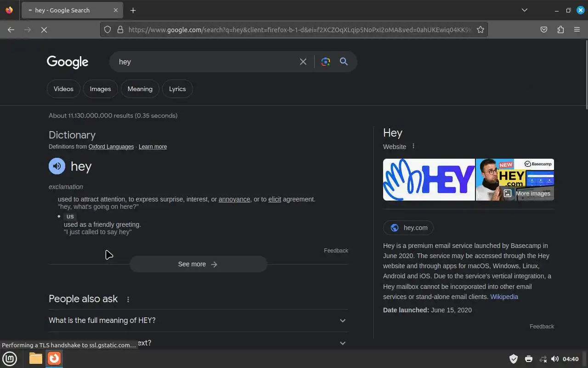Click Feedback under the Hey knowledge panel
The width and height of the screenshot is (588, 368).
[542, 327]
